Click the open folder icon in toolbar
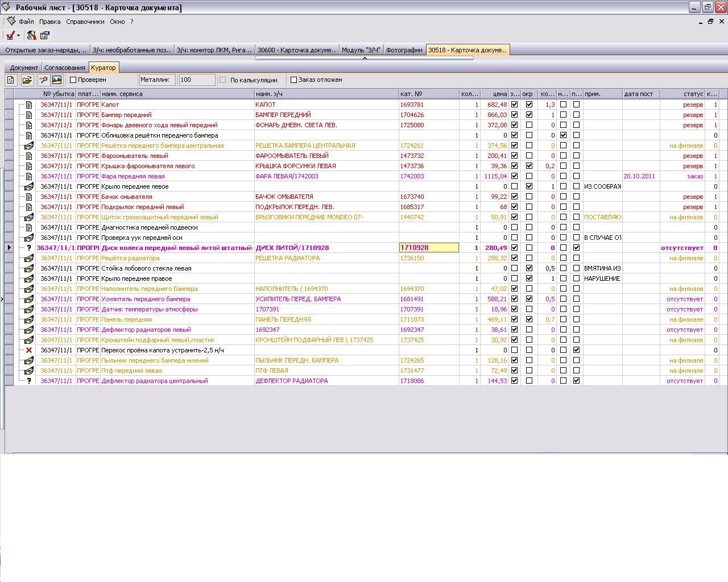 click(27, 80)
